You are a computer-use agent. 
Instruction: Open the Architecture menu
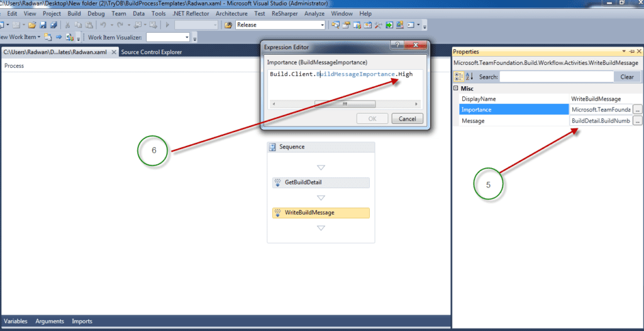(231, 13)
